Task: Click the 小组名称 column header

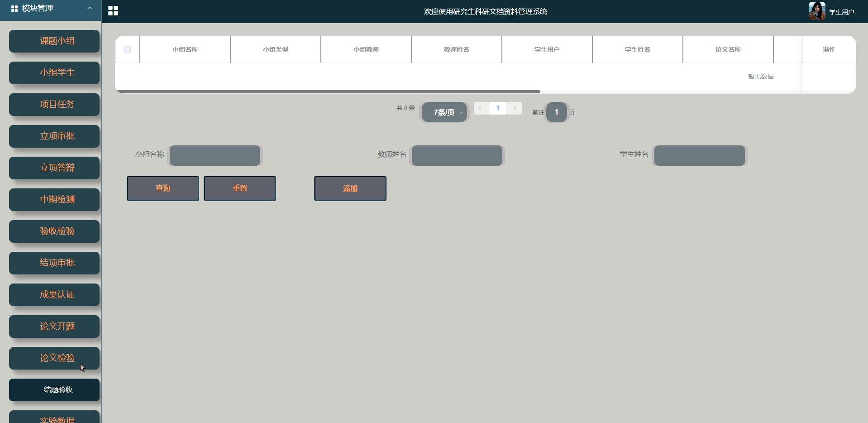Action: 185,49
